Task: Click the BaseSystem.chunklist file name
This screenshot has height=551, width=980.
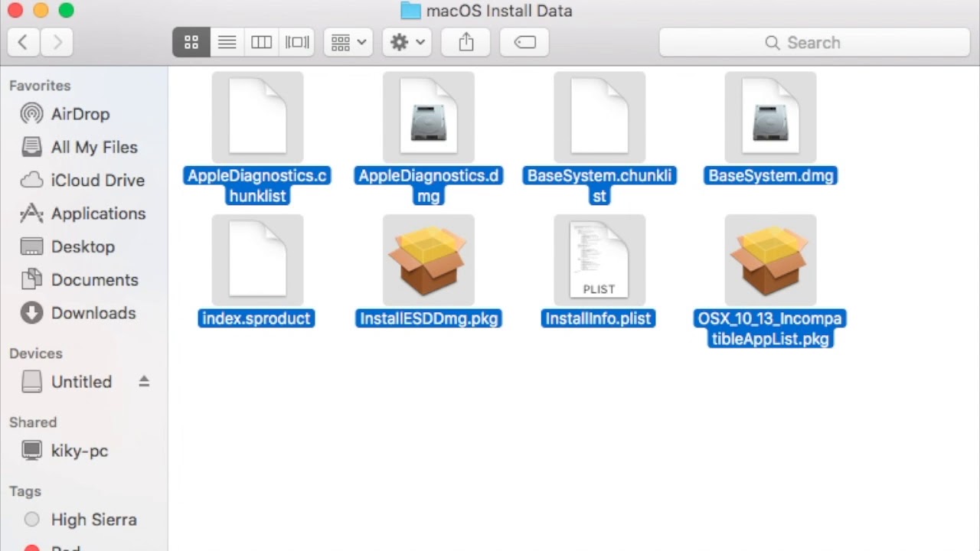Action: click(599, 186)
